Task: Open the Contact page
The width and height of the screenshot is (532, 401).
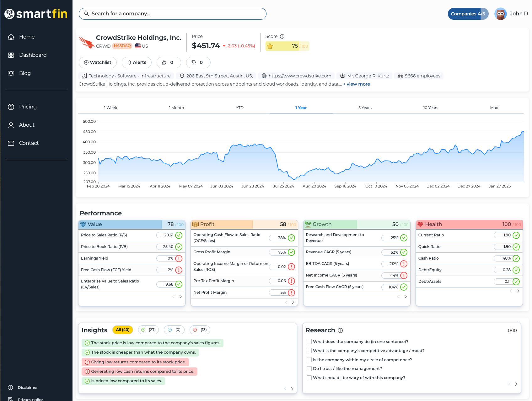Action: [x=24, y=143]
